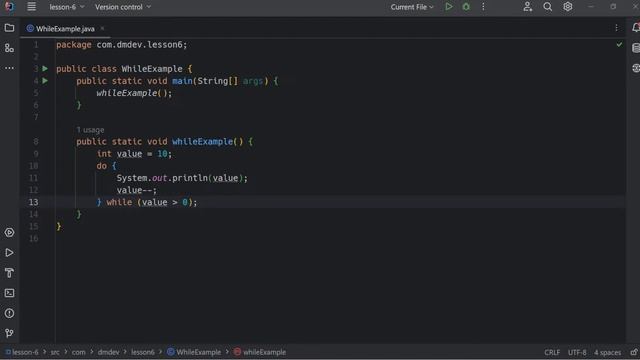Open the lesson-6 project dropdown
The height and width of the screenshot is (360, 640).
point(67,7)
